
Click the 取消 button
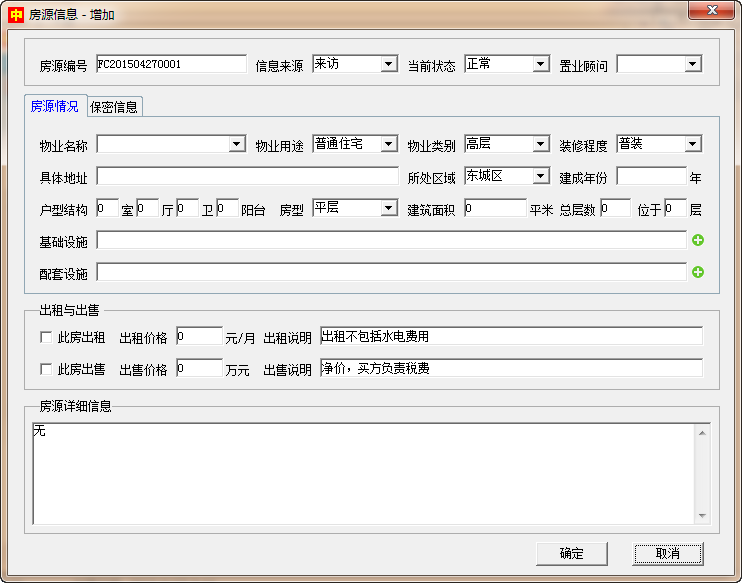click(x=668, y=553)
